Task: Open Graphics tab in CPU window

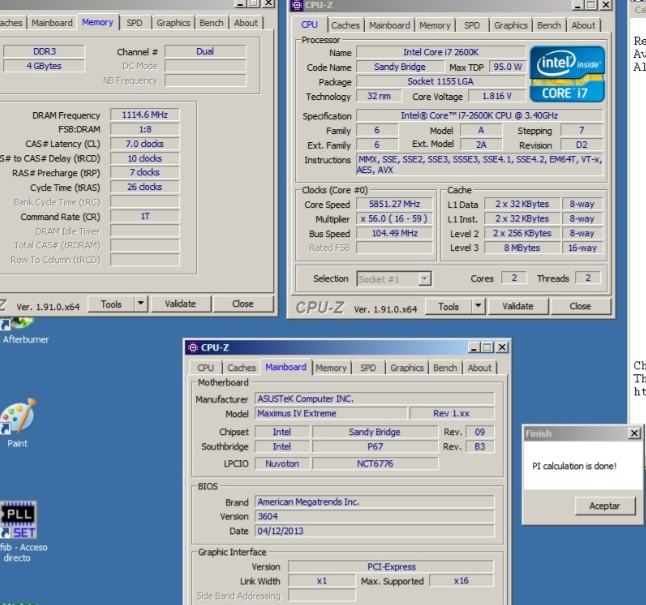Action: (510, 26)
